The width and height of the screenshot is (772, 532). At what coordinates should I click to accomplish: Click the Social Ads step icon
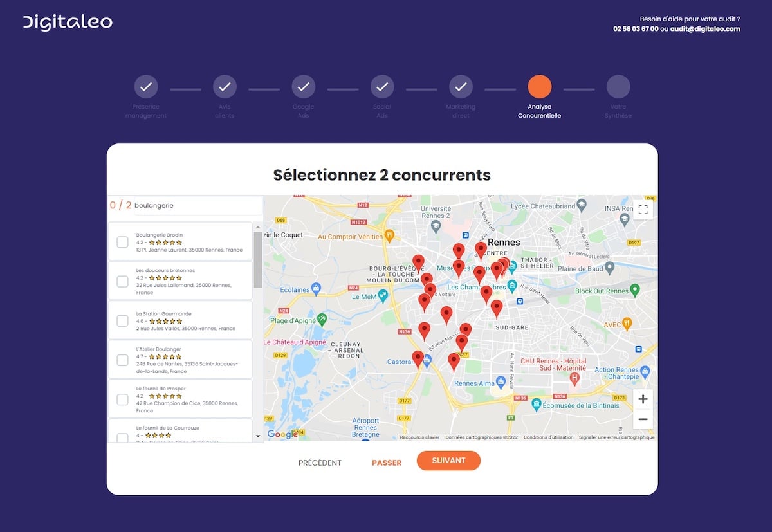(381, 86)
